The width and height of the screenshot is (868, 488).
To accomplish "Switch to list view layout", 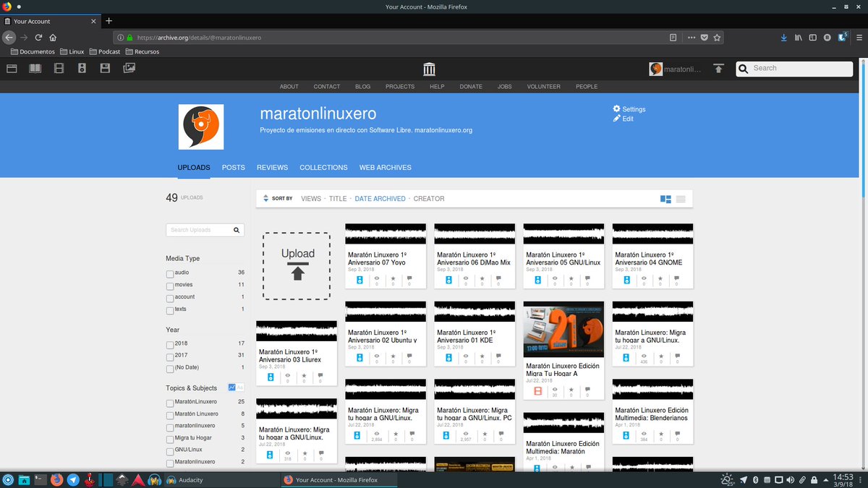I will pyautogui.click(x=681, y=199).
